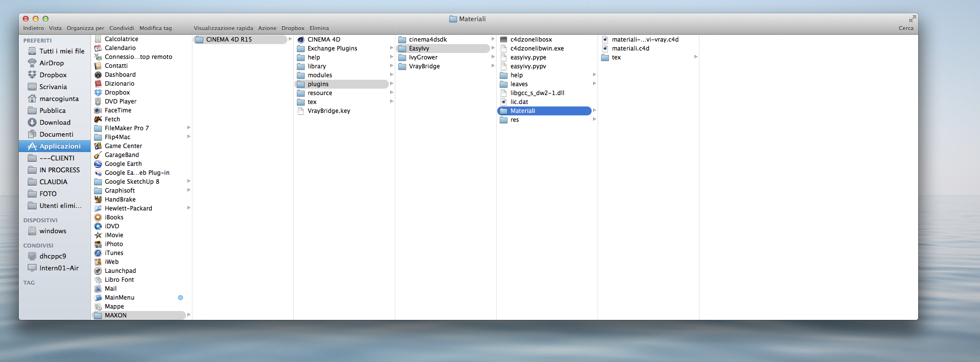Click the HandBrake app icon

click(x=98, y=200)
